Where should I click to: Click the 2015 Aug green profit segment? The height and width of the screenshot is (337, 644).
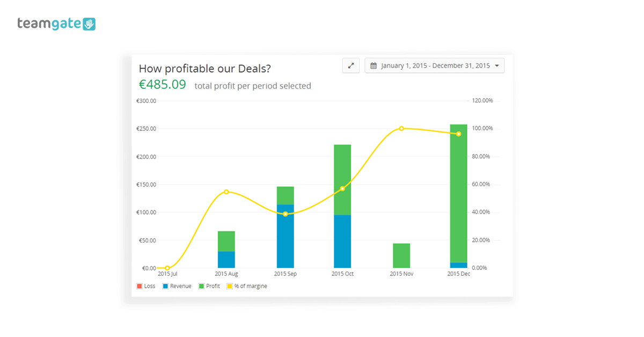tap(226, 241)
